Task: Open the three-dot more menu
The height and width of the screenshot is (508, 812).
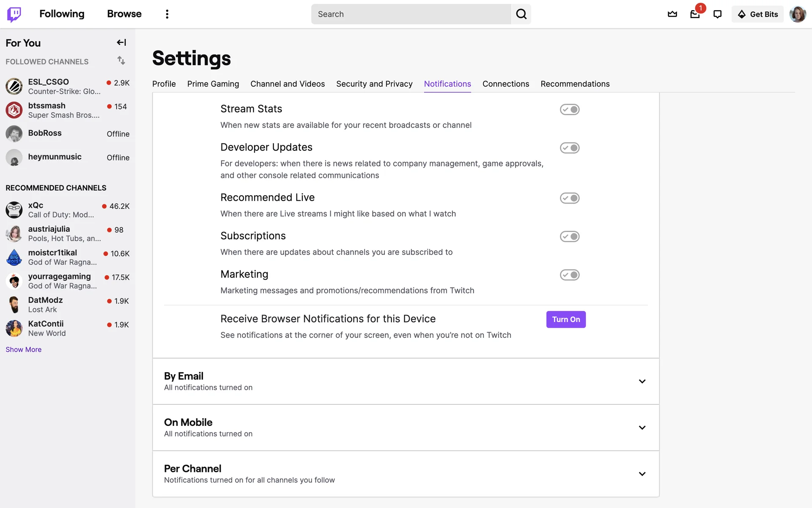Action: pyautogui.click(x=167, y=14)
